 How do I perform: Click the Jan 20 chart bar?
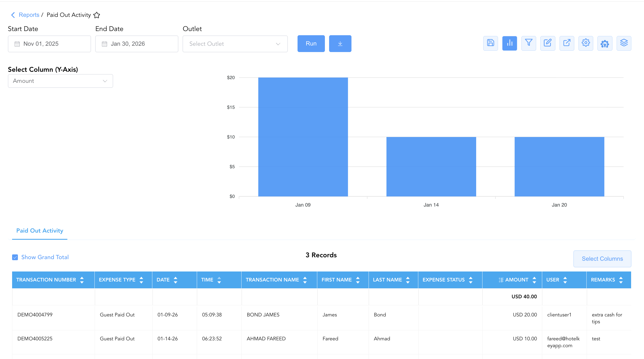(559, 167)
